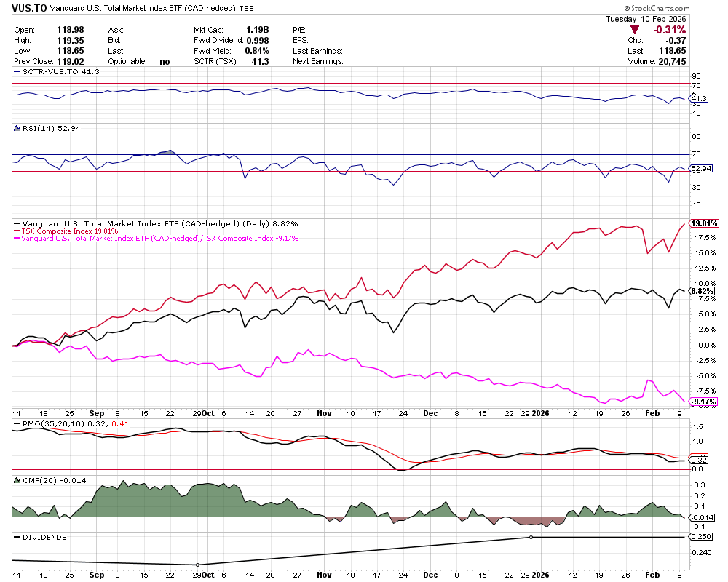Image resolution: width=728 pixels, height=582 pixels.
Task: Click the boxed 52.94 RSI axis value
Action: [x=702, y=169]
